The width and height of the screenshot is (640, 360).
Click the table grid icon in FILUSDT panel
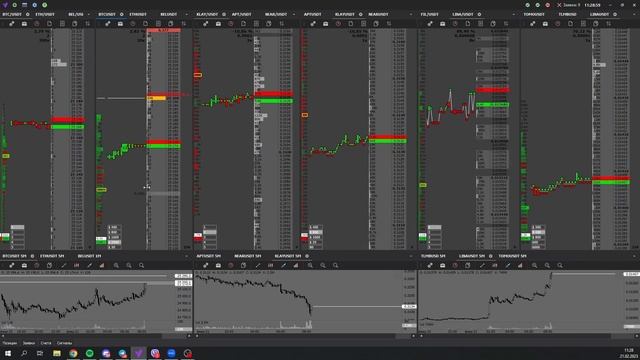click(480, 24)
